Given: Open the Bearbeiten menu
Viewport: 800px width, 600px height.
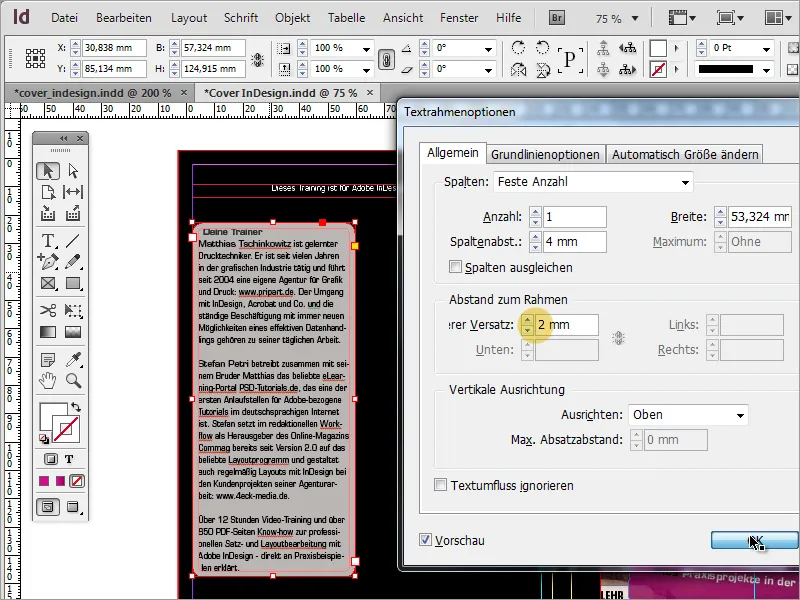Looking at the screenshot, I should point(123,18).
